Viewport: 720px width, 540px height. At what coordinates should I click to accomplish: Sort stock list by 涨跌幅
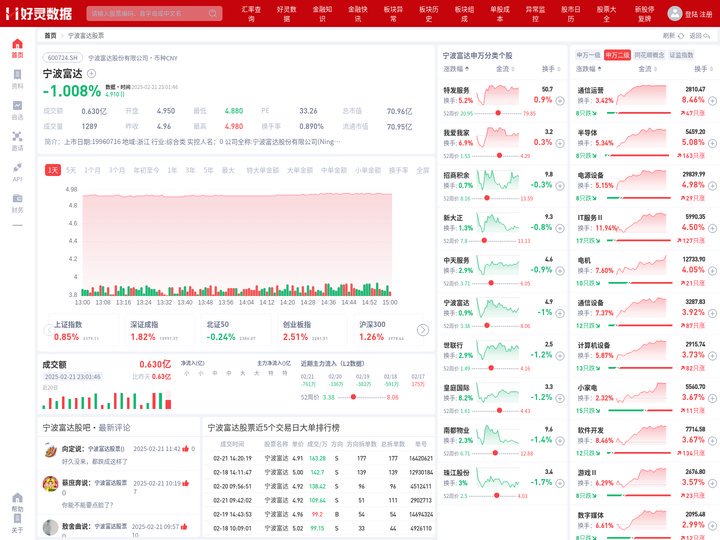point(456,69)
